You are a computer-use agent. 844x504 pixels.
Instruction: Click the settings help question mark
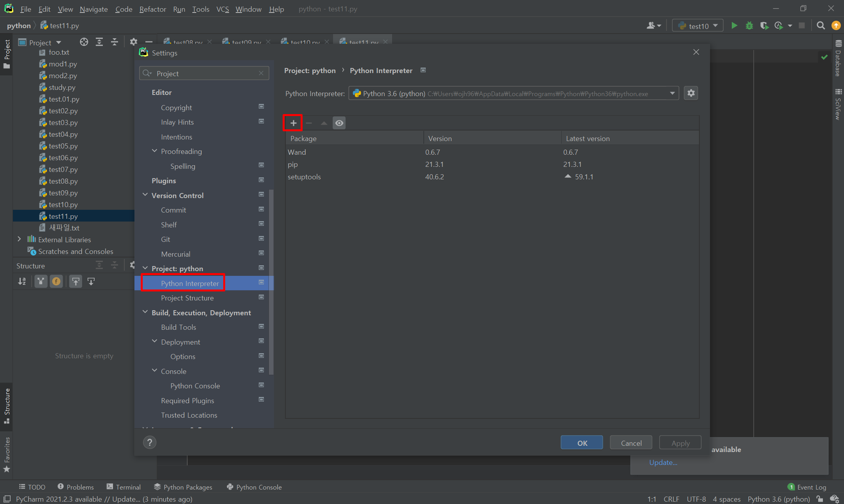coord(149,442)
